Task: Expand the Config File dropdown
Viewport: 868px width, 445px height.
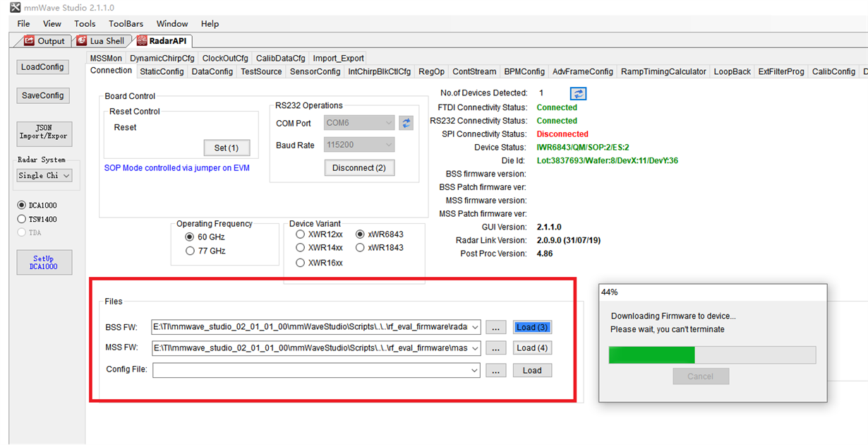Action: 474,370
